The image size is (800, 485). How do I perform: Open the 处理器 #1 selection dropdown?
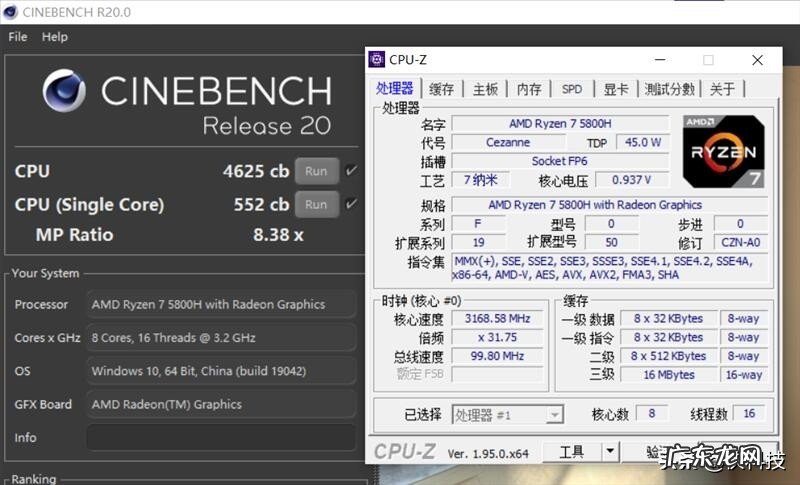click(x=508, y=414)
